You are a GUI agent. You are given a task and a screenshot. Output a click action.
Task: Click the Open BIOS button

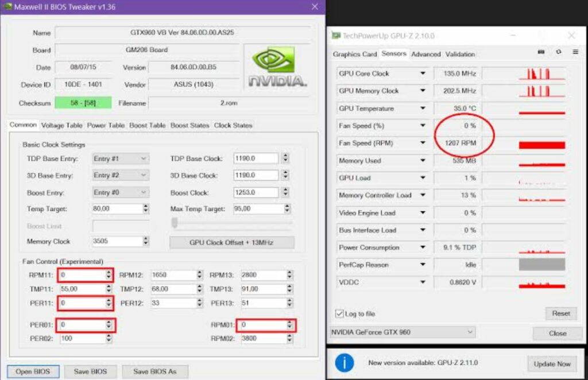tap(33, 371)
